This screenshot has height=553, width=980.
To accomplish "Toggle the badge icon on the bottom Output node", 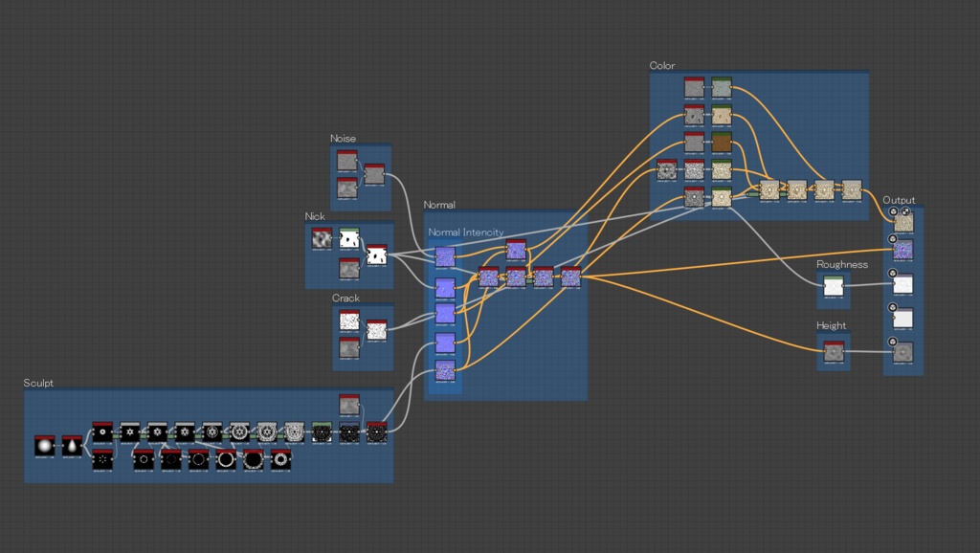I will (x=893, y=341).
